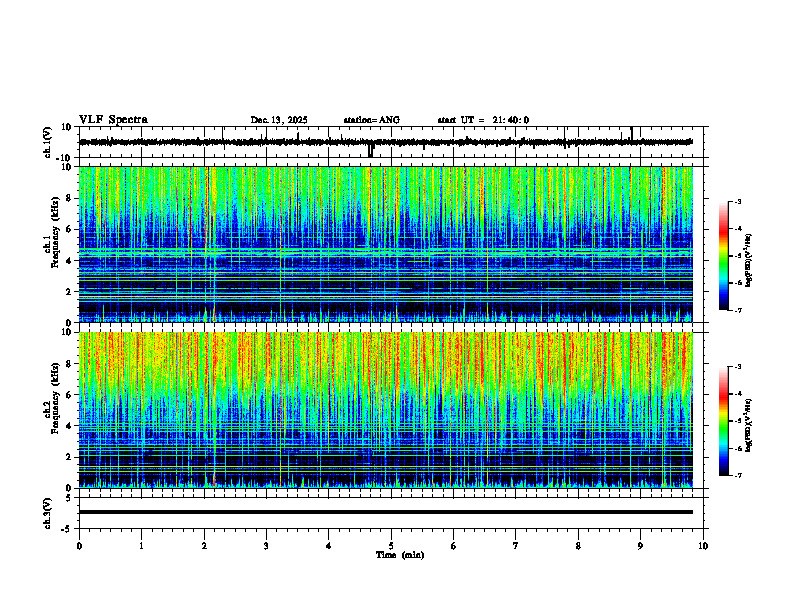This screenshot has width=792, height=612.
Task: Click the ch.1 color scale log(PSD) units label
Action: 749,261
